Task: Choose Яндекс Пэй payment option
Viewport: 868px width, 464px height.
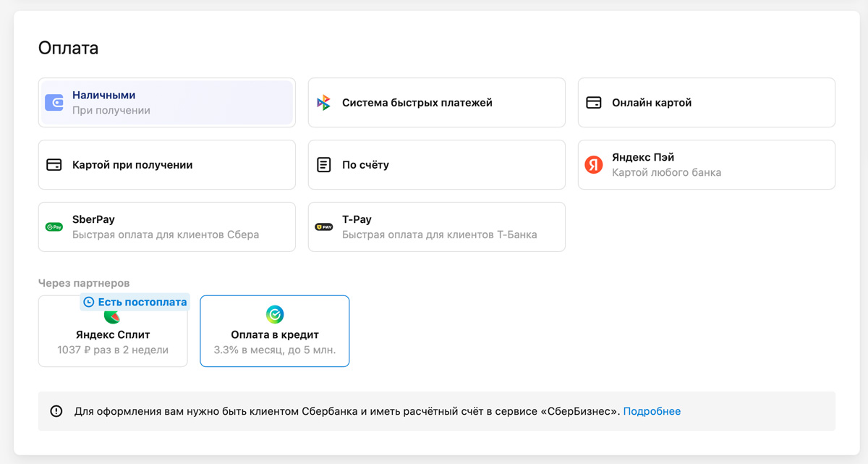Action: click(x=707, y=165)
